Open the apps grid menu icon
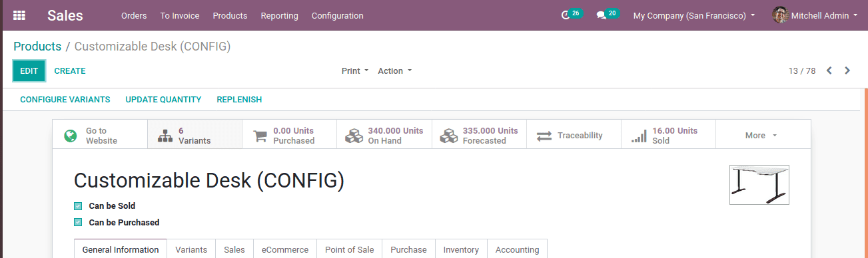This screenshot has height=258, width=868. (x=19, y=15)
